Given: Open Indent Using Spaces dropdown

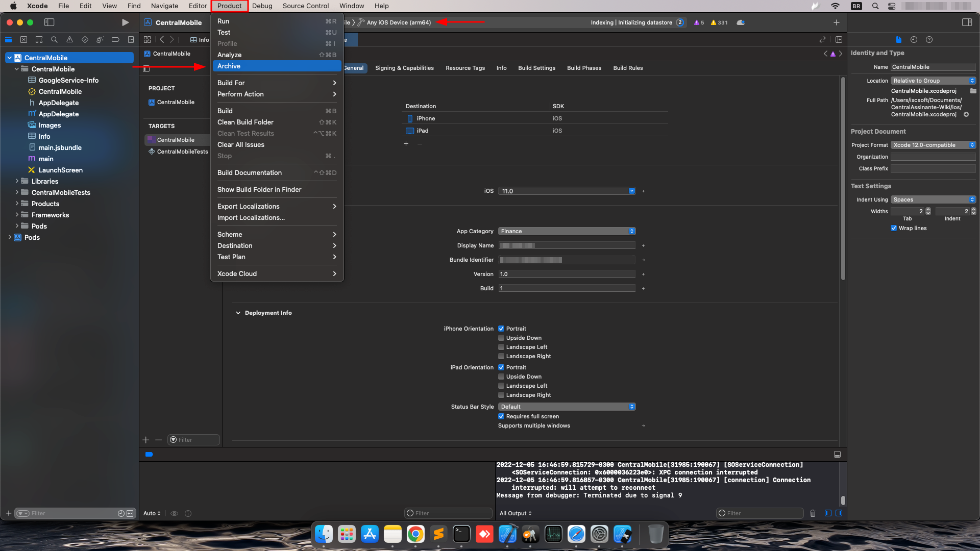Looking at the screenshot, I should point(933,199).
